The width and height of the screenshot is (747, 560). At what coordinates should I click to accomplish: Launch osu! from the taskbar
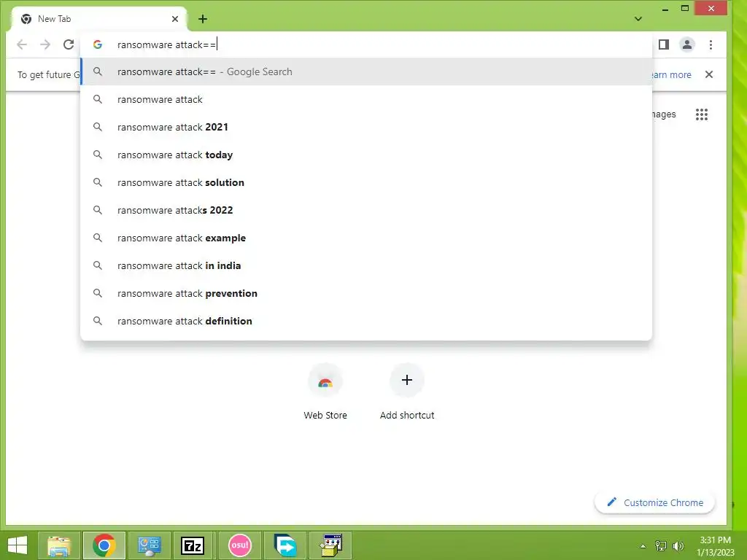point(239,545)
